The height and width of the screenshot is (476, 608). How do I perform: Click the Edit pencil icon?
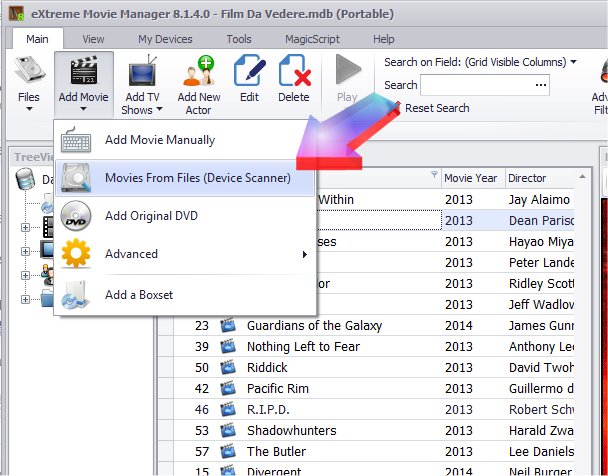[x=249, y=82]
